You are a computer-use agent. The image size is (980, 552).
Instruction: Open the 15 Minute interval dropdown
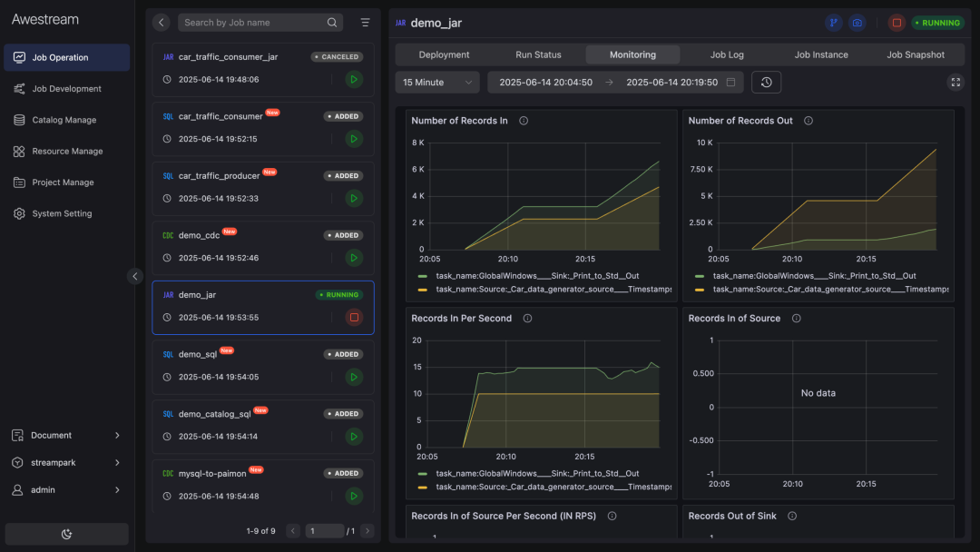point(436,82)
